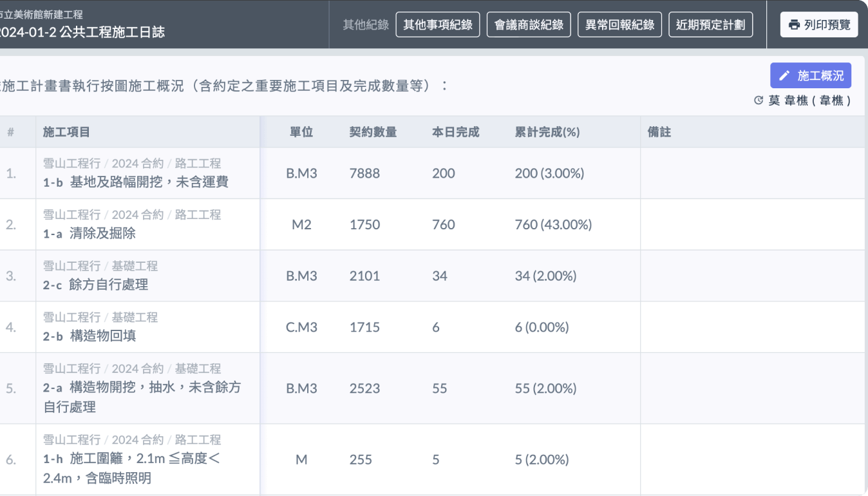Click the 契約數量 column header
This screenshot has width=868, height=496.
click(373, 132)
